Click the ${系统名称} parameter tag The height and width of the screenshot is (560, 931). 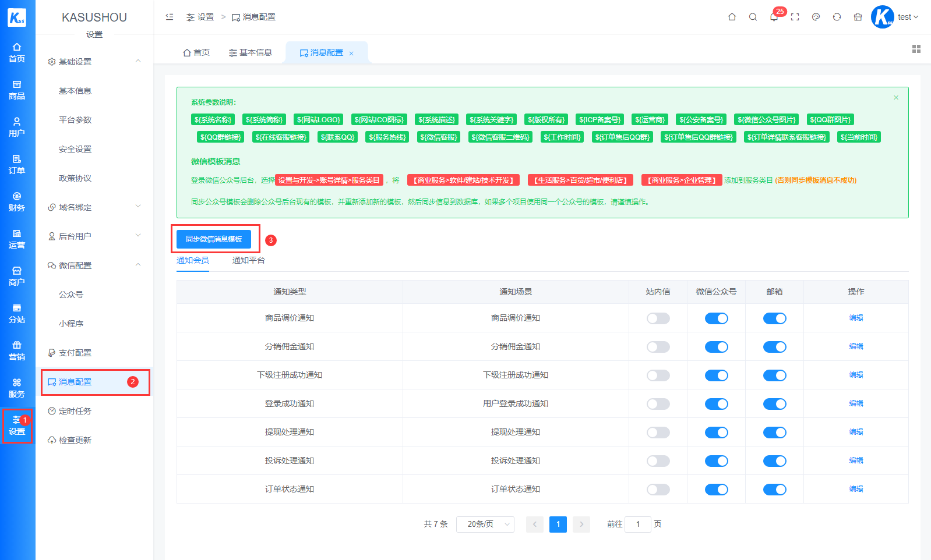coord(213,120)
